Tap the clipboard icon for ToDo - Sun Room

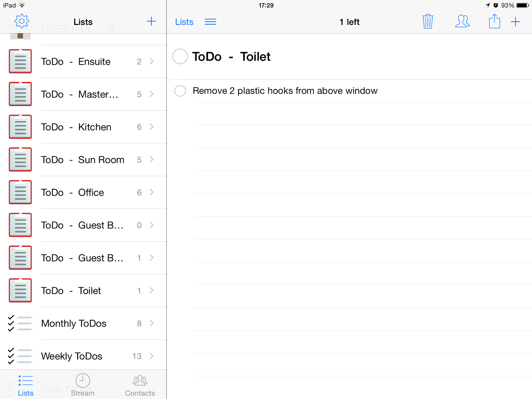click(x=20, y=160)
